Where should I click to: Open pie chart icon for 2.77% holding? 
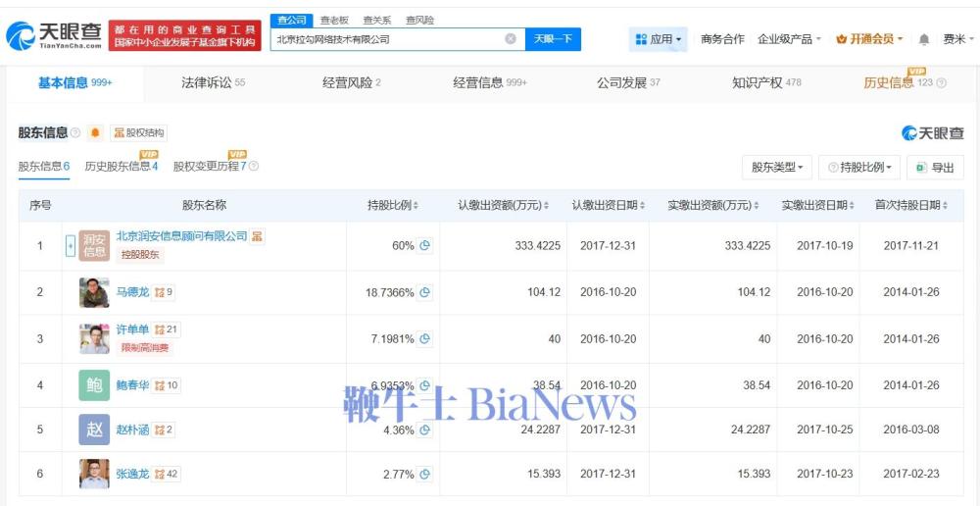click(425, 474)
